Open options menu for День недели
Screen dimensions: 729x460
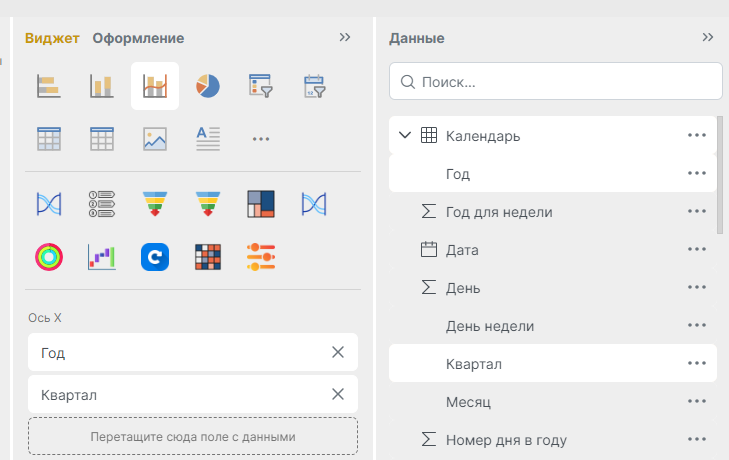tap(697, 325)
